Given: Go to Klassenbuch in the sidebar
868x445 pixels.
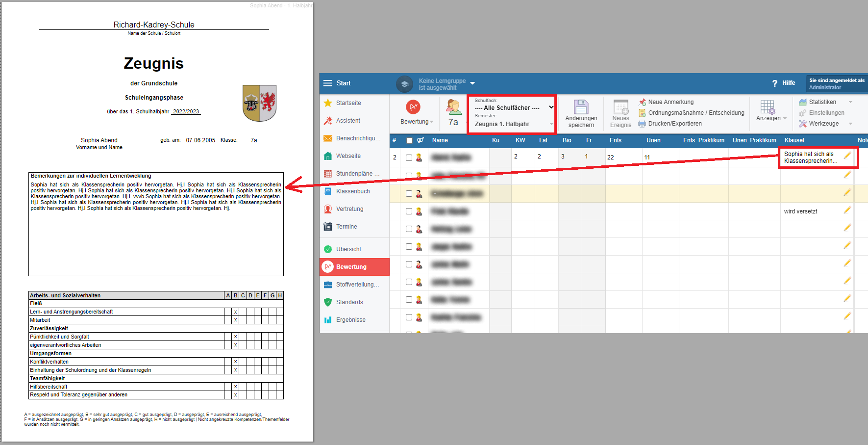Looking at the screenshot, I should click(353, 191).
